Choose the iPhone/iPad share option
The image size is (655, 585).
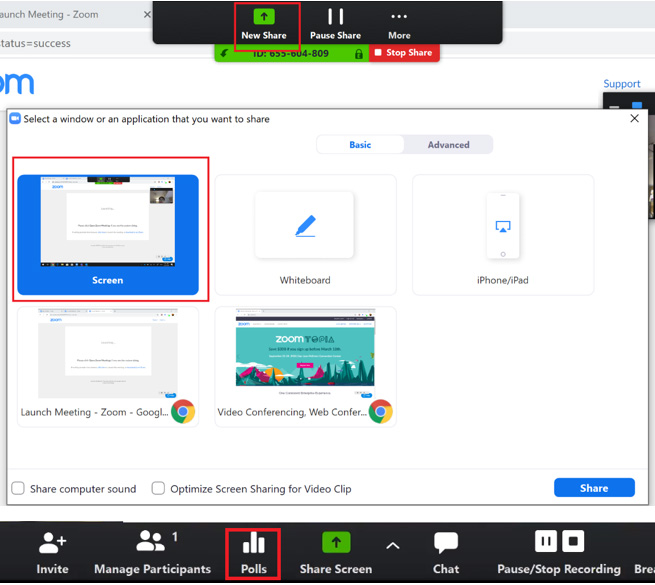[503, 235]
